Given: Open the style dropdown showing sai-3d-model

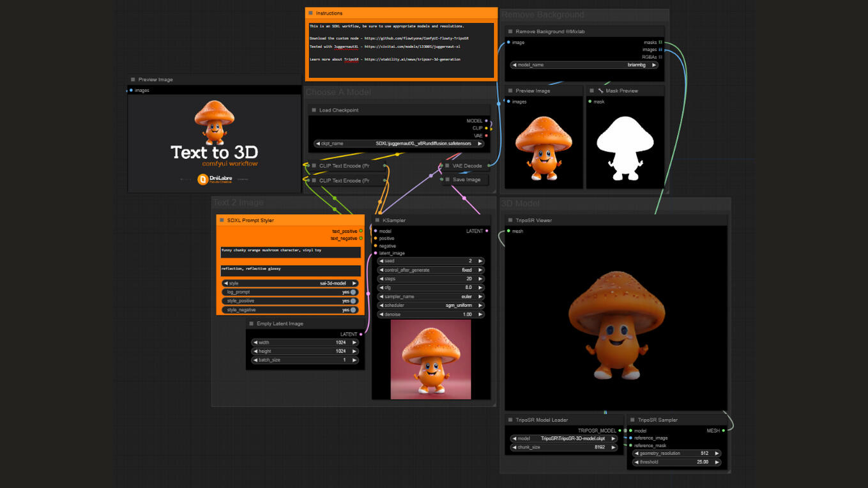Looking at the screenshot, I should [290, 283].
